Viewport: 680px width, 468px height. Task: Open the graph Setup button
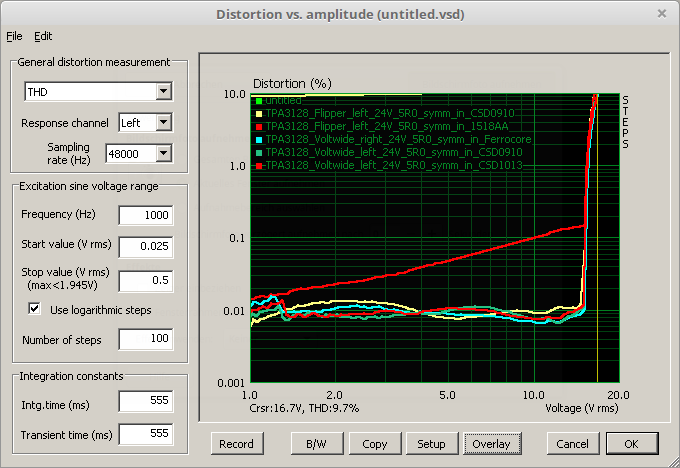click(431, 443)
